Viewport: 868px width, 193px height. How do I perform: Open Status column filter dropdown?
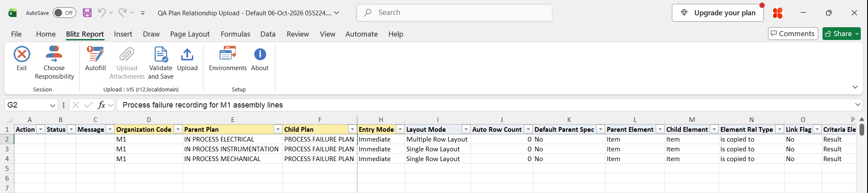coord(71,129)
